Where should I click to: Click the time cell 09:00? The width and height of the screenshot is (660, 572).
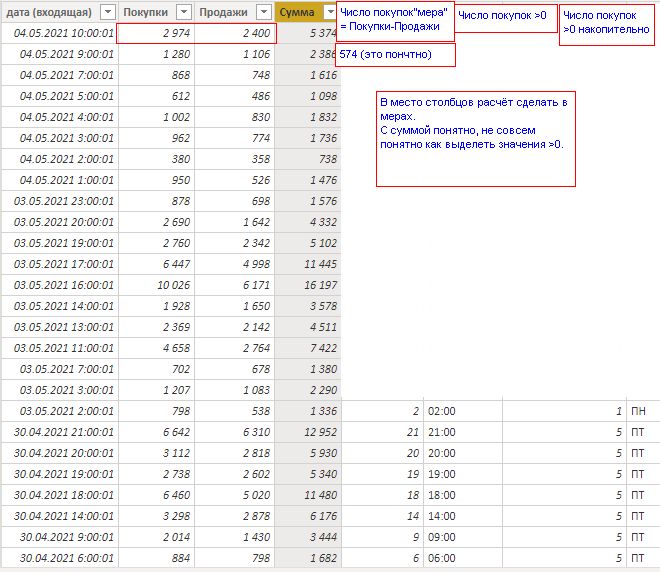[463, 537]
